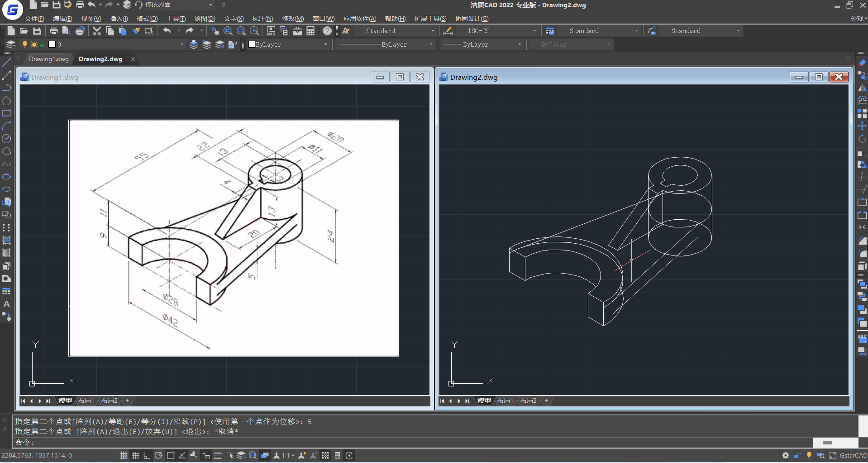Select the Ellipse drawing tool

coord(6,177)
